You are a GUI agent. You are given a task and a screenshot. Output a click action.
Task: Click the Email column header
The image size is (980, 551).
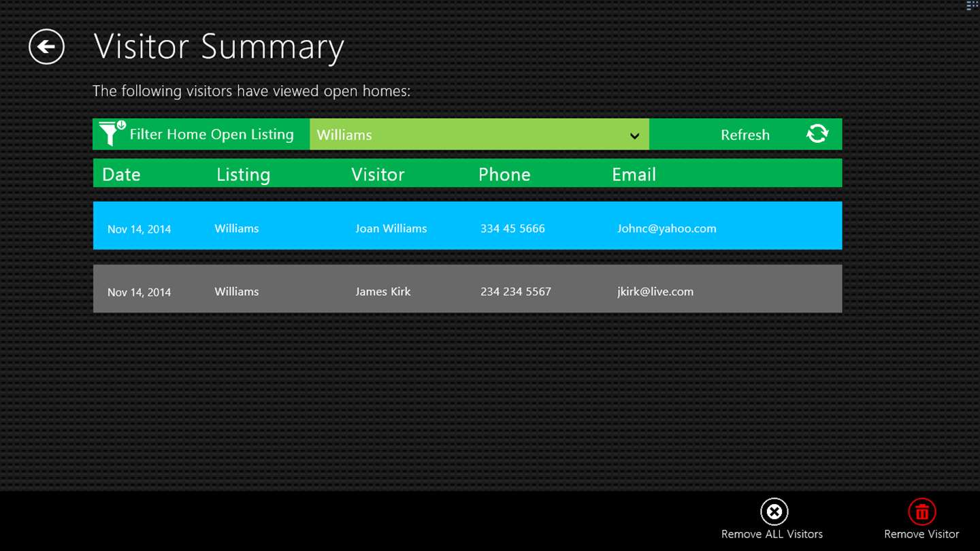pos(634,174)
